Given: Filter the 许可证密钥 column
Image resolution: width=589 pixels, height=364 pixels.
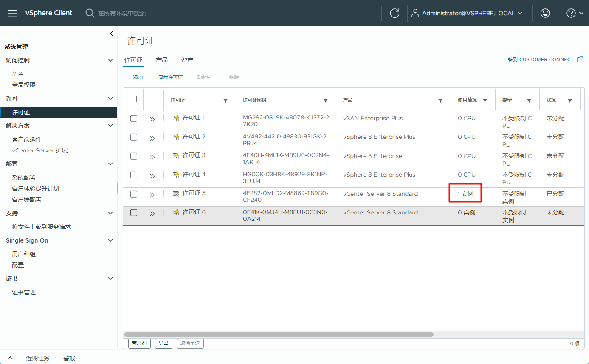Looking at the screenshot, I should point(326,101).
